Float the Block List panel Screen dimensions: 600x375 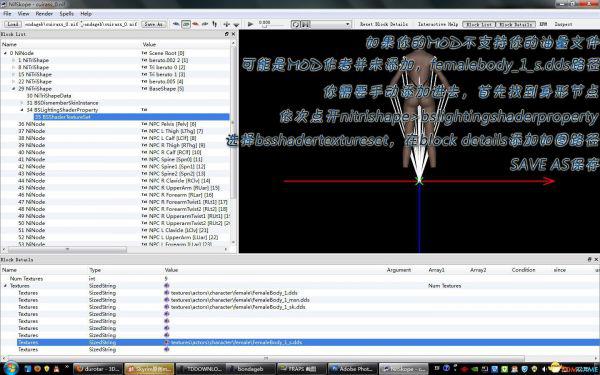pos(227,34)
